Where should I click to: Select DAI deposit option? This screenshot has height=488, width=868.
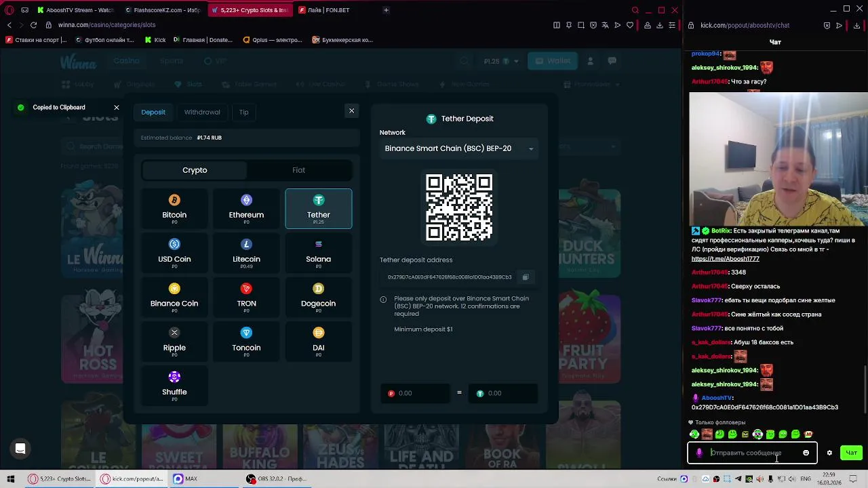click(x=319, y=342)
